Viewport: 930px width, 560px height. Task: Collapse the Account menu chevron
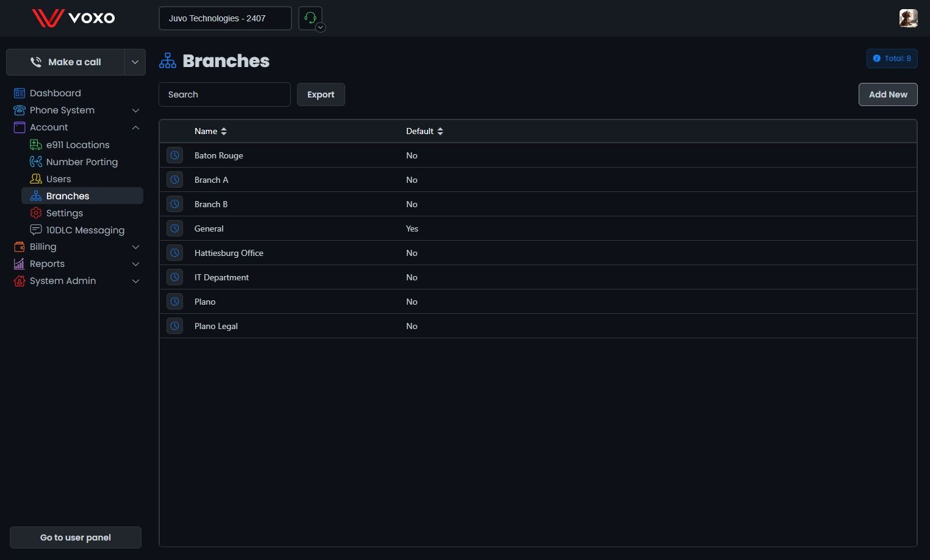click(x=136, y=127)
